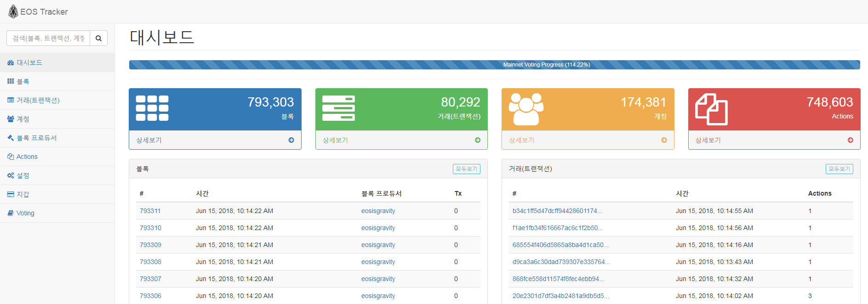The width and height of the screenshot is (868, 304).
Task: Open transaction f1ae1fb34f616667ac6c1f2b50...
Action: pos(558,228)
